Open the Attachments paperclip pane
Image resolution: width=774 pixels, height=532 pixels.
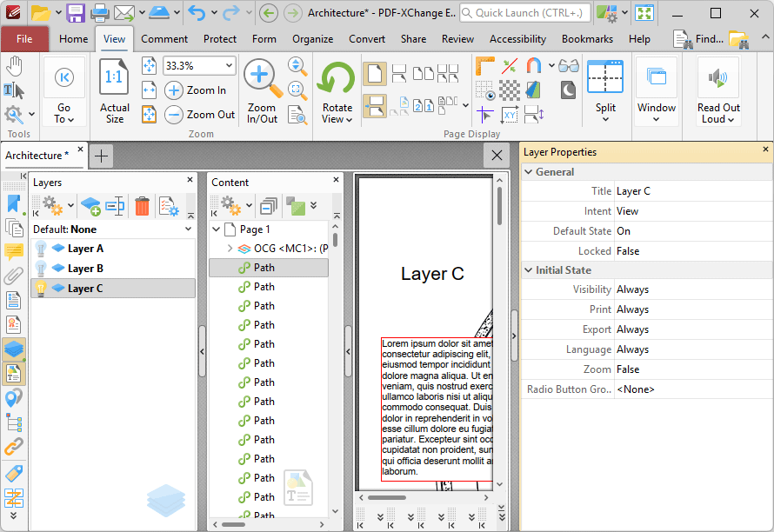pyautogui.click(x=13, y=276)
